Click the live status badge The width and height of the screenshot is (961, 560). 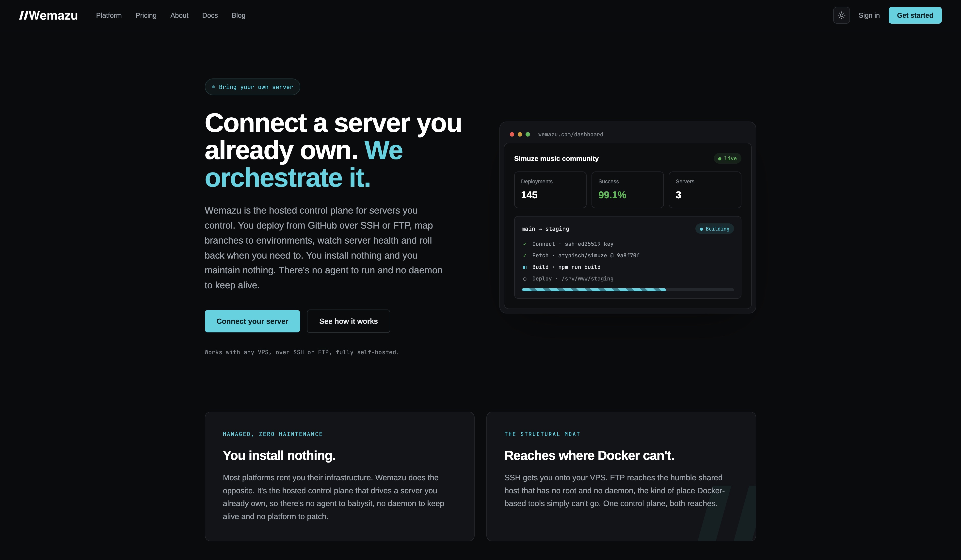pos(727,158)
